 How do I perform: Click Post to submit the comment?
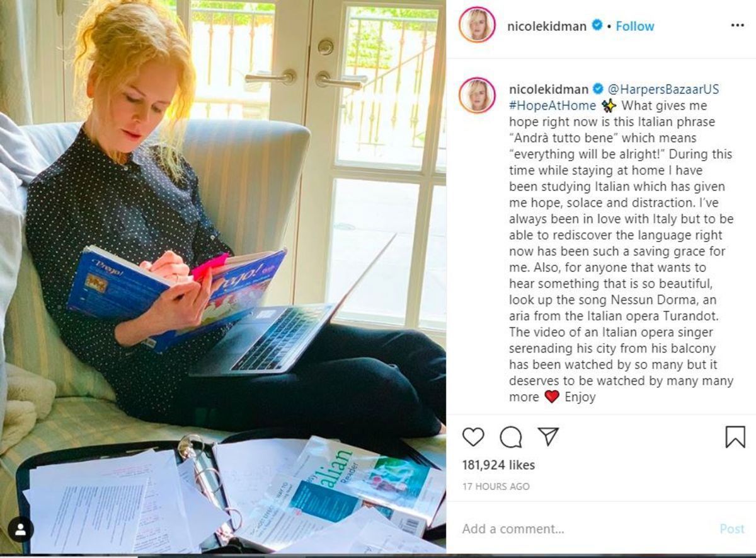click(732, 529)
